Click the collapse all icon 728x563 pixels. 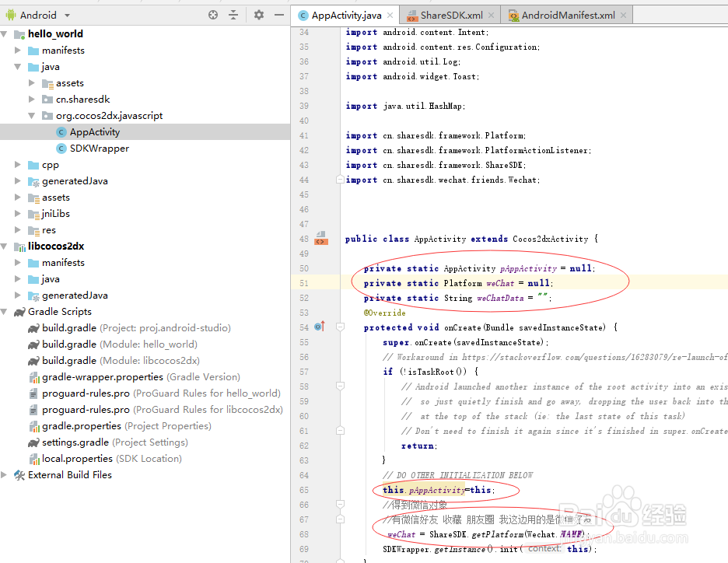coord(233,15)
